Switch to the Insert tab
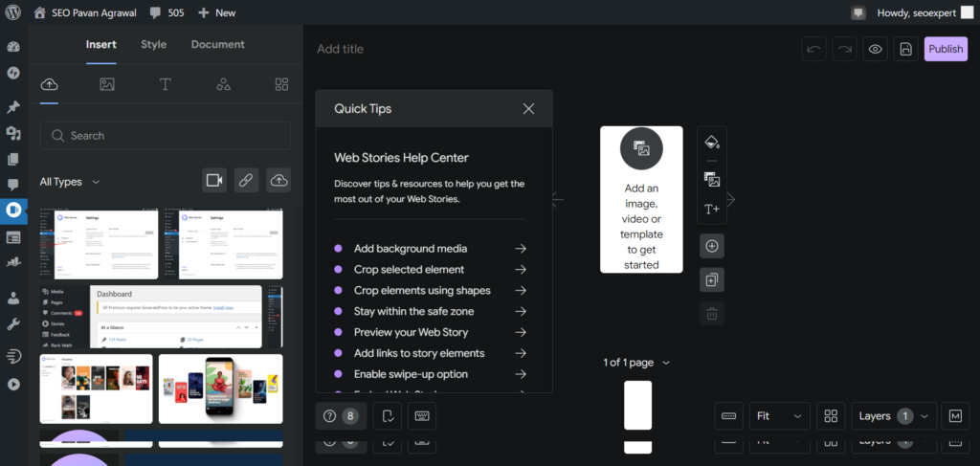The image size is (980, 466). coord(101,44)
